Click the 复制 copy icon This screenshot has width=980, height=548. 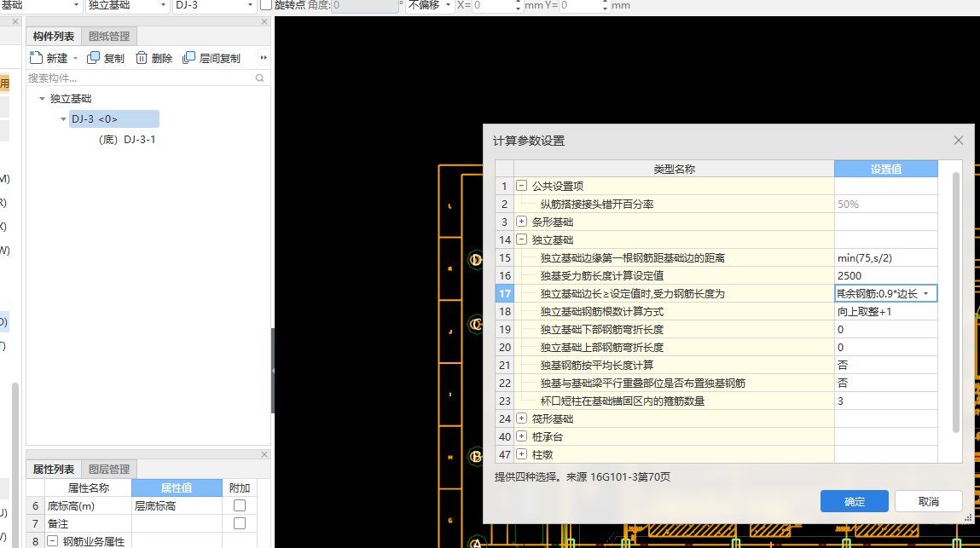point(93,57)
